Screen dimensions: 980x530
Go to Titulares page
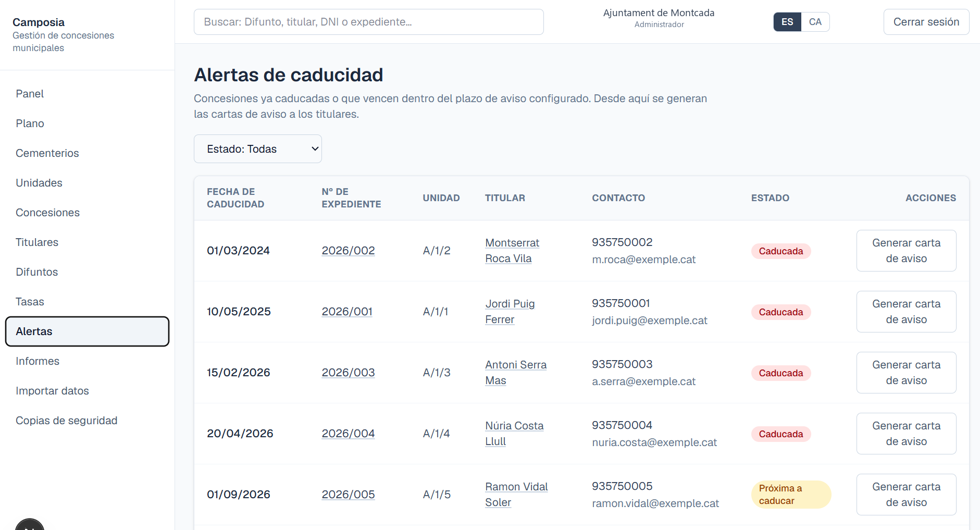(87, 242)
